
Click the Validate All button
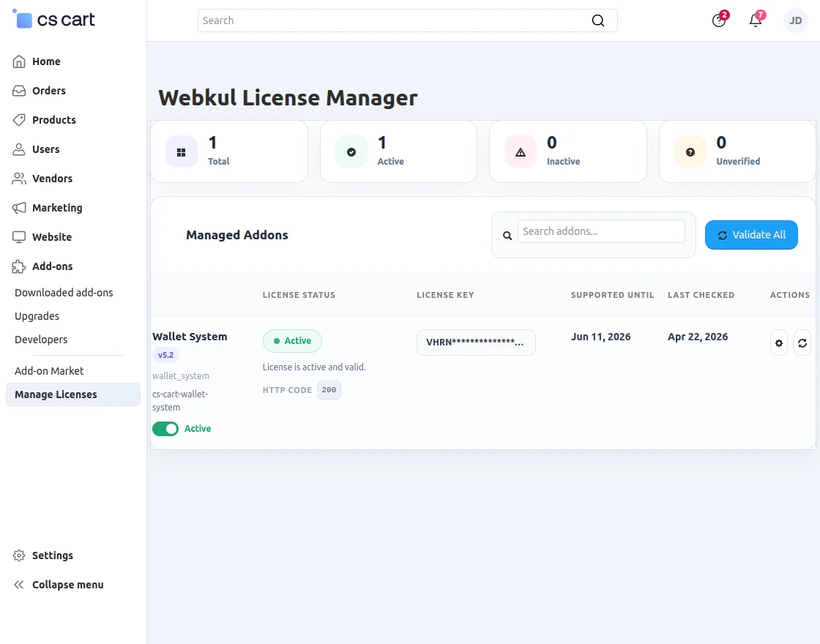751,235
